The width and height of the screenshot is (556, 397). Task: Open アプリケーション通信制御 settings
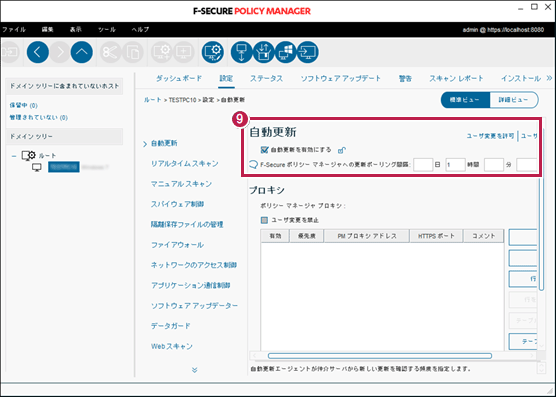click(x=190, y=285)
